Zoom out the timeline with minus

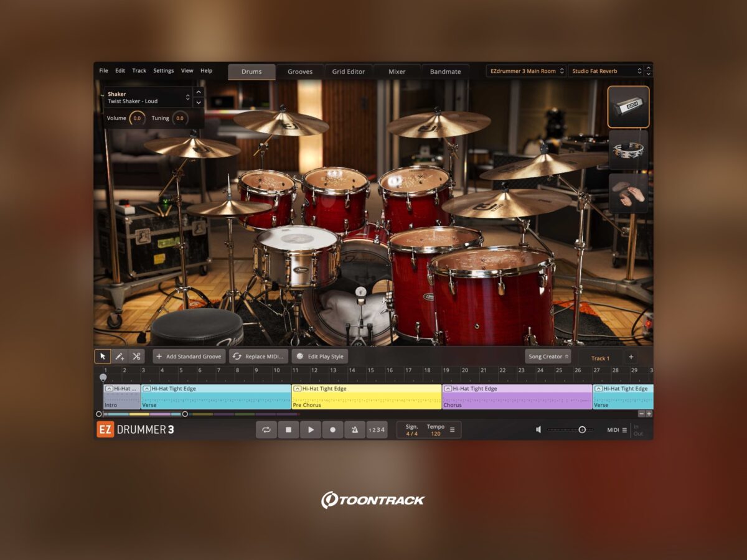641,414
